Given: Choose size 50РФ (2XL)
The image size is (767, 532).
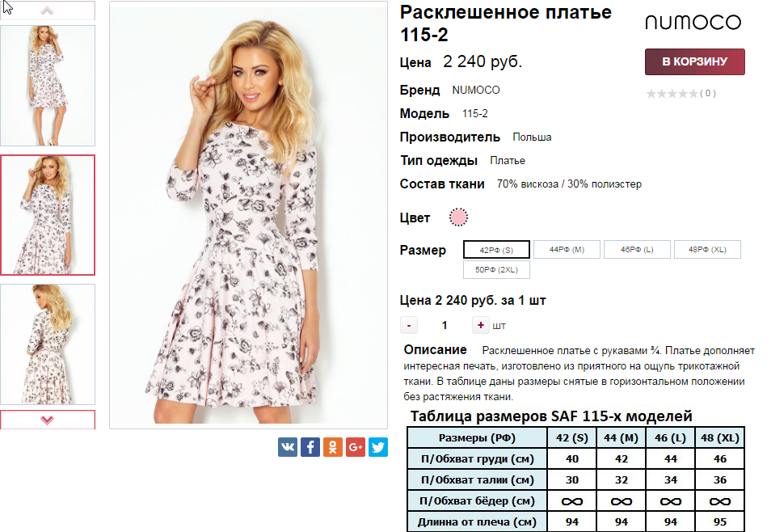Looking at the screenshot, I should (496, 270).
